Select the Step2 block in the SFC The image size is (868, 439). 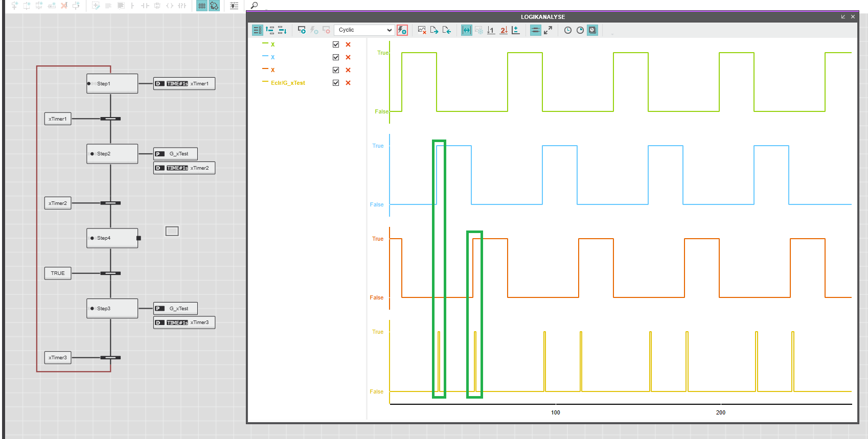click(x=112, y=153)
